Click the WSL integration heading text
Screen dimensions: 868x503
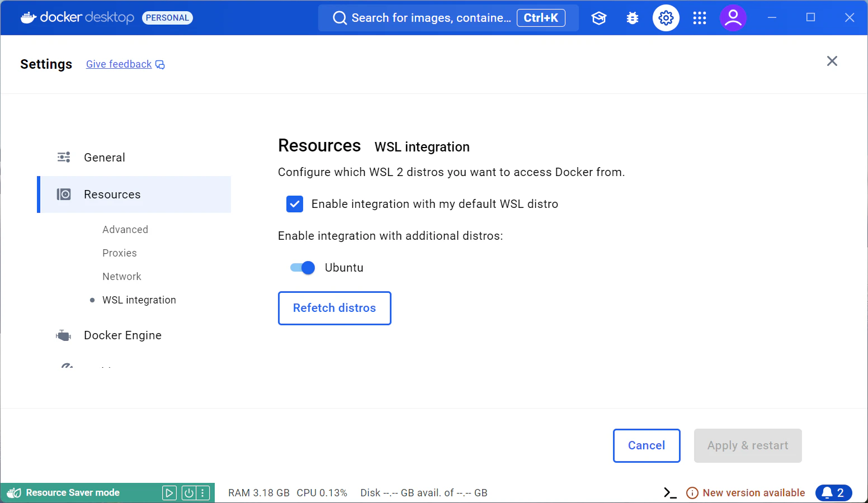422,147
